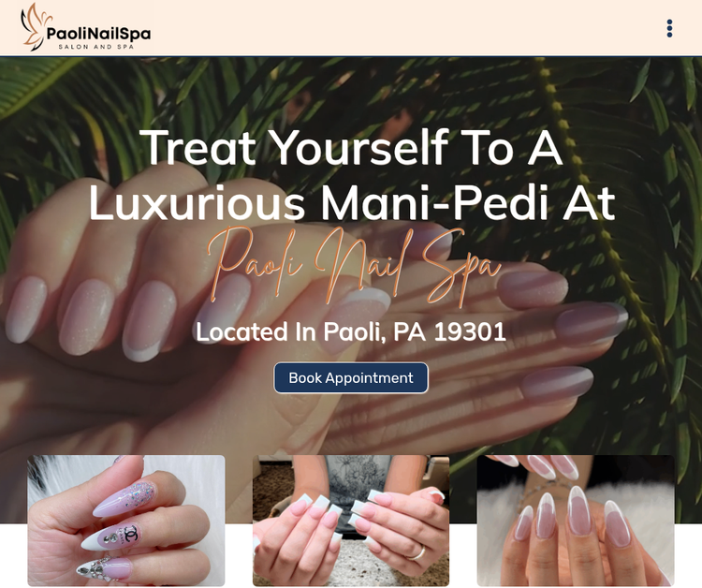Open the Chanel stiletto nails photo
The height and width of the screenshot is (588, 702).
pos(126,521)
